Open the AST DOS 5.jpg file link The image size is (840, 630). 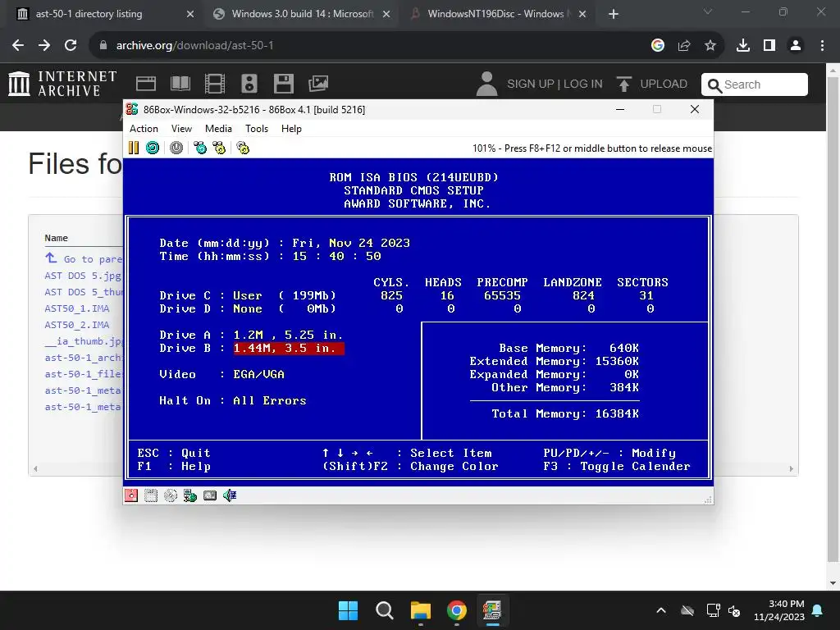click(83, 276)
